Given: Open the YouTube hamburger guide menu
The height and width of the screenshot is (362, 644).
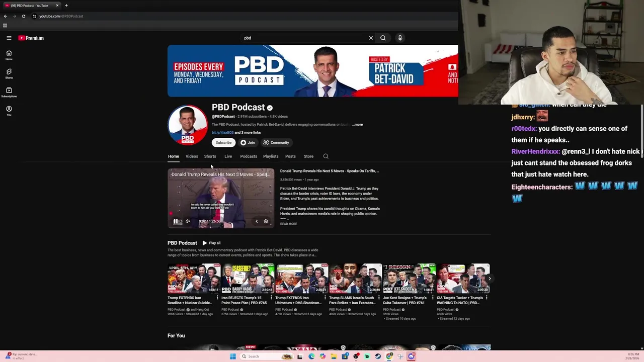Looking at the screenshot, I should point(9,38).
